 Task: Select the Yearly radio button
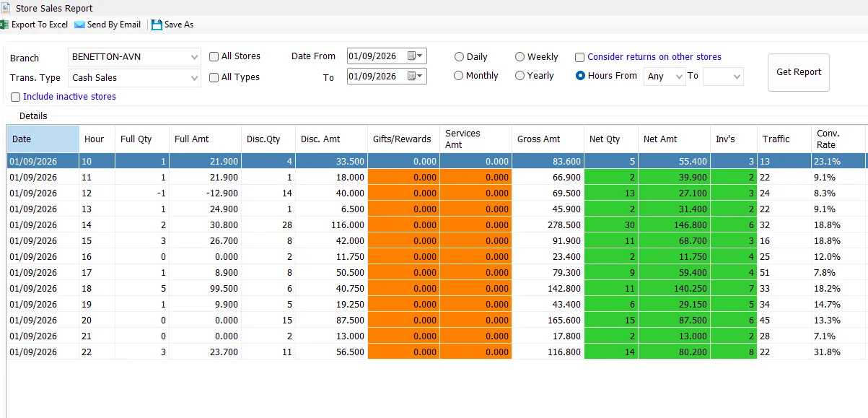click(x=520, y=76)
